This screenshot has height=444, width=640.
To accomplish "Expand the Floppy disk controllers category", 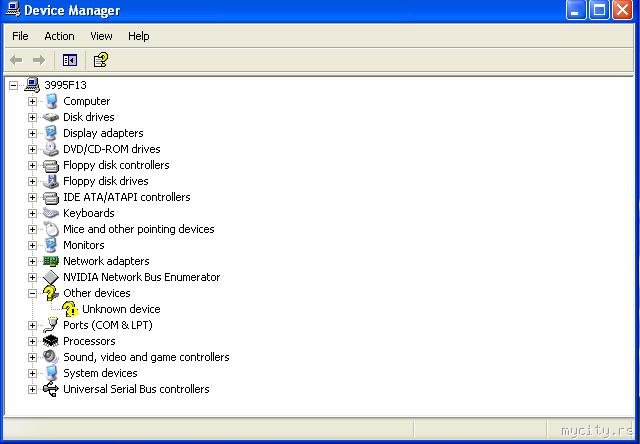I will pos(32,165).
